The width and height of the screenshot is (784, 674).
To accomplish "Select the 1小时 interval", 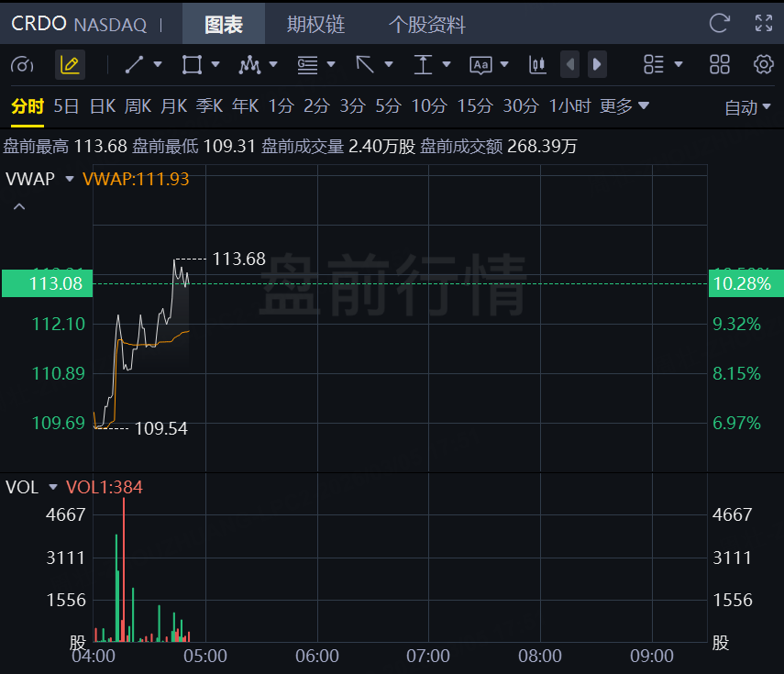I will (570, 106).
